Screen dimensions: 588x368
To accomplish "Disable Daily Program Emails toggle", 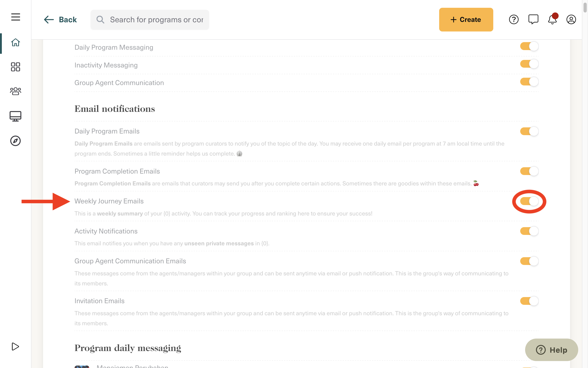I will (529, 131).
